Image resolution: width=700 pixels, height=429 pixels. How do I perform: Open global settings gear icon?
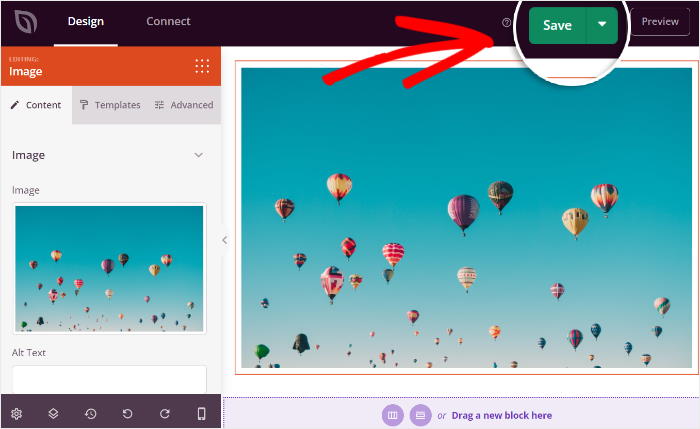coord(17,414)
